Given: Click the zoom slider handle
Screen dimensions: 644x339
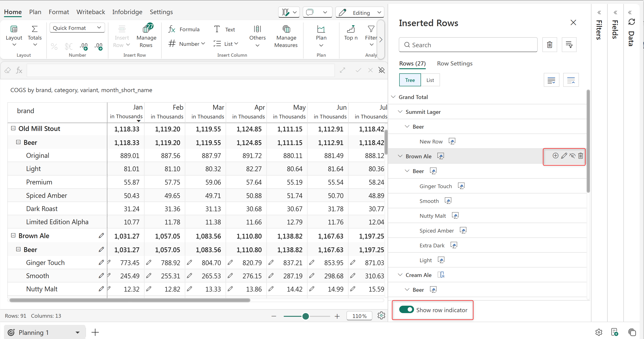Looking at the screenshot, I should pos(305,316).
